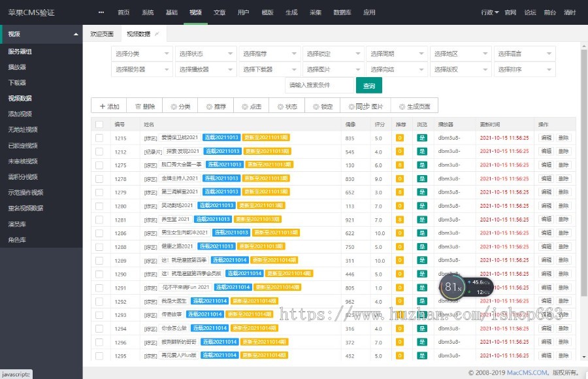Open the three-dots menu in top navigation

coord(101,12)
